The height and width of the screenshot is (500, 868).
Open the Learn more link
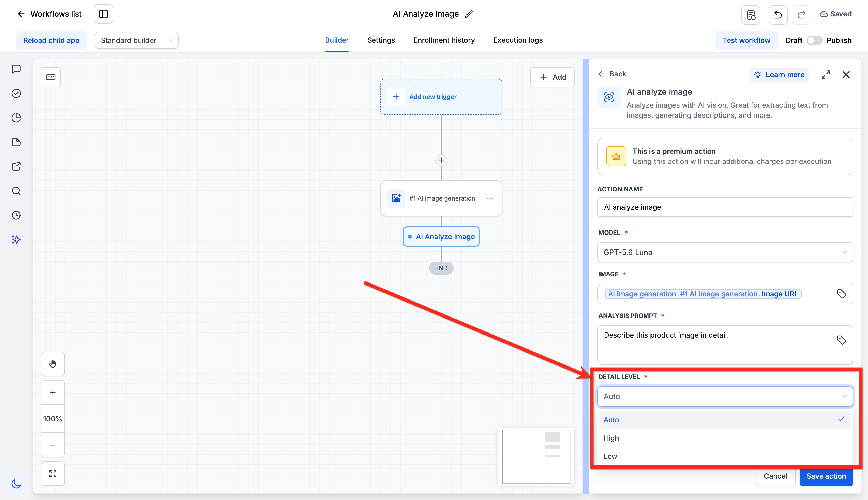[x=779, y=75]
